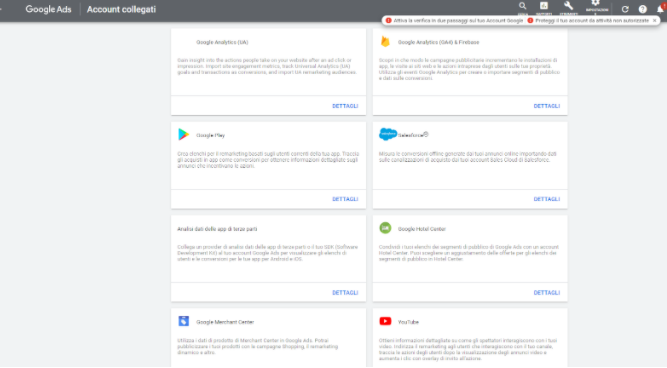Click the Google Analytics (GA4) & Firebase title
667x368 pixels.
438,42
